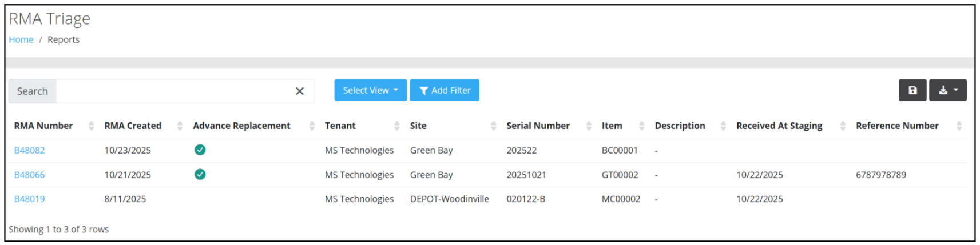Screen dimensions: 980x245
Task: Sort by Reference Number column arrows
Action: (x=959, y=126)
